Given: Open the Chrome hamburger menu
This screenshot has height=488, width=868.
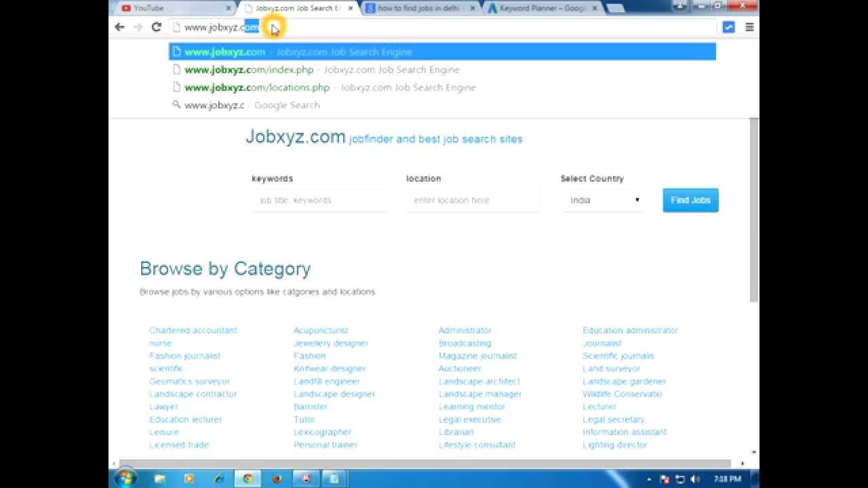Looking at the screenshot, I should [x=749, y=27].
